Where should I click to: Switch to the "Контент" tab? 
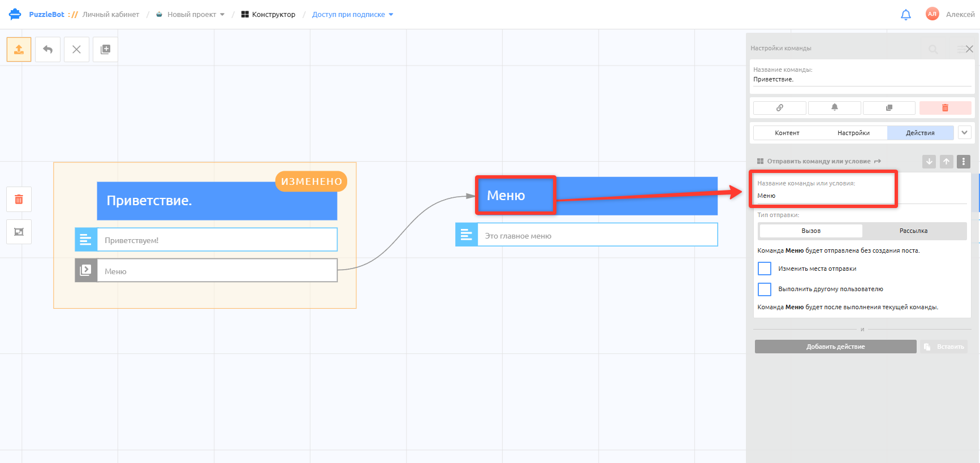click(x=787, y=133)
